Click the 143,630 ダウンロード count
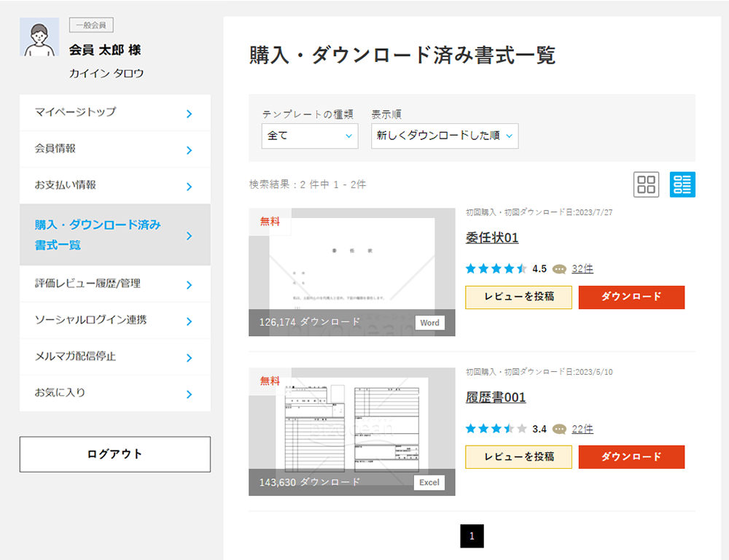 click(x=310, y=482)
